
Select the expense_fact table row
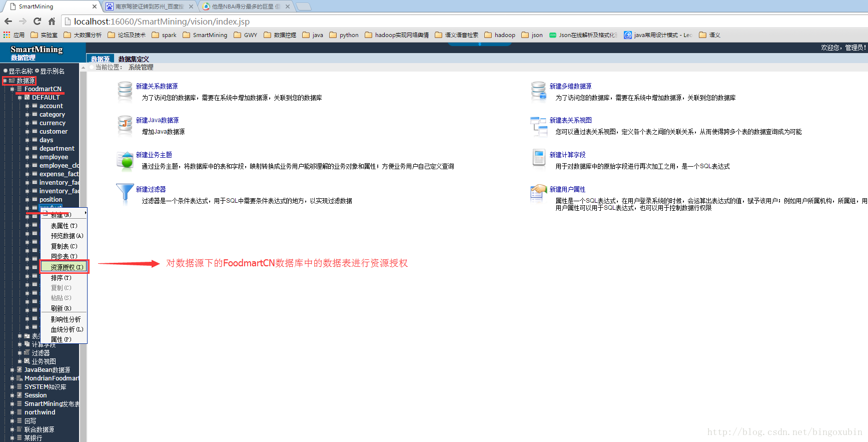click(59, 174)
